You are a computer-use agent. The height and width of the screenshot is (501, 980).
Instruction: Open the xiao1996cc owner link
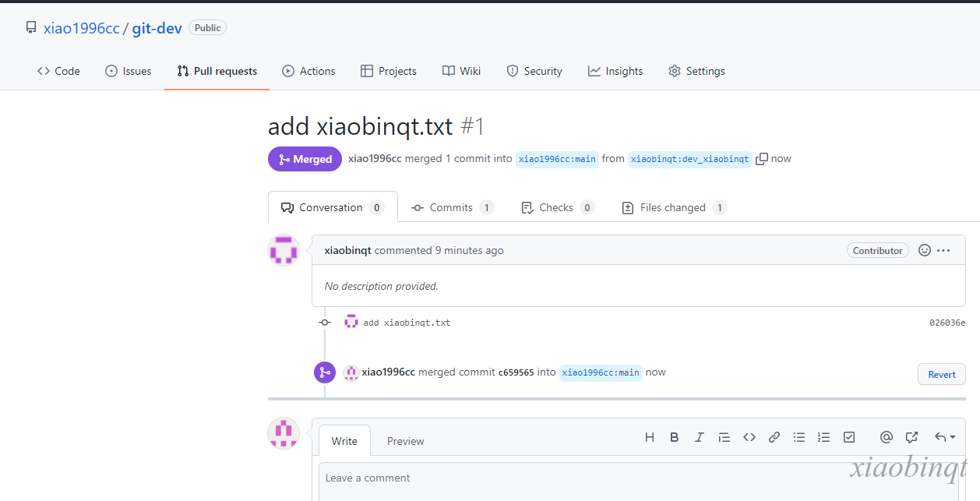click(x=82, y=28)
